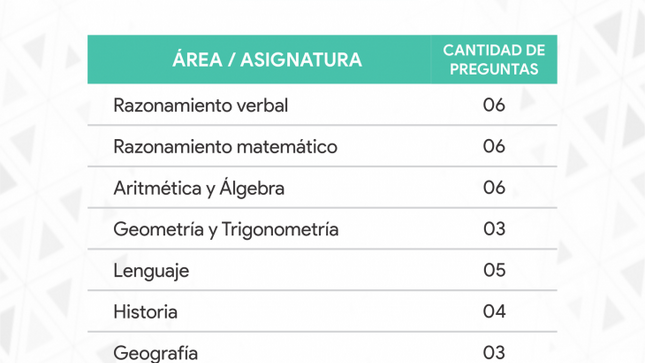
Task: Click the word ÁREA in green header
Action: click(197, 60)
